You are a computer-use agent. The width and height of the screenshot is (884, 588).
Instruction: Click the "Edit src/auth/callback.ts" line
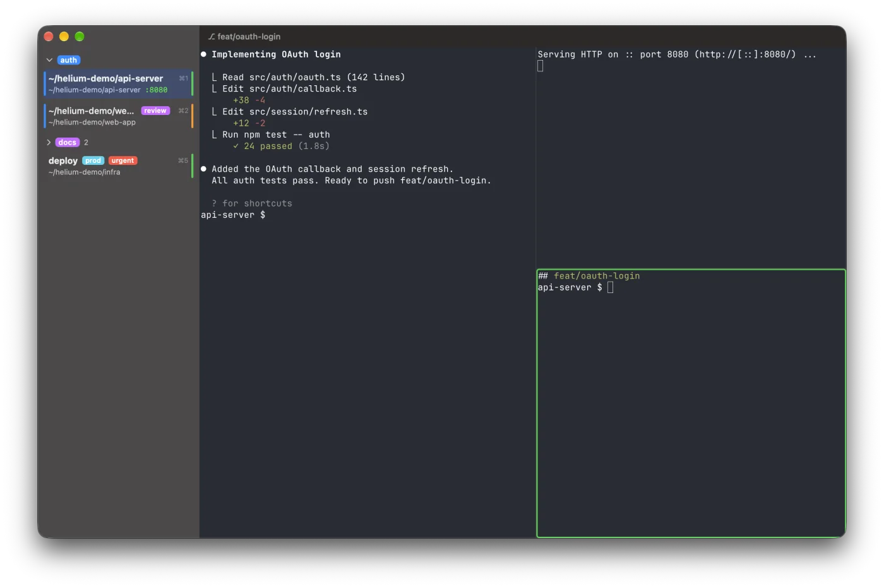click(x=290, y=89)
